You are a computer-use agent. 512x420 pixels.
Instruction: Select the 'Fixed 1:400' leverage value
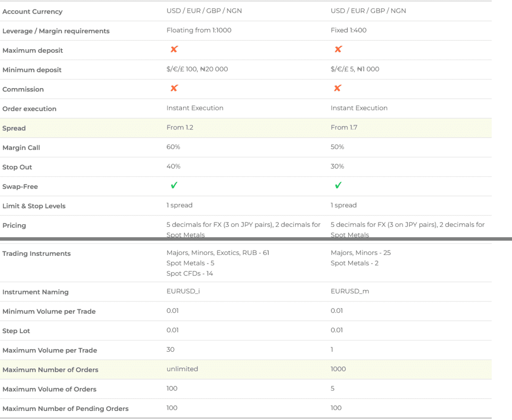click(348, 30)
